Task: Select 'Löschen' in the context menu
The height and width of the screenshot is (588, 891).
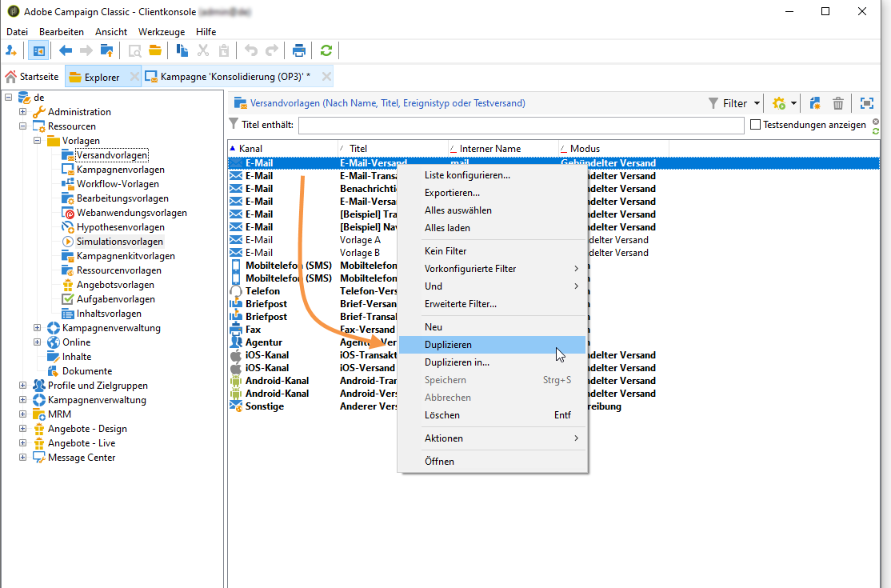Action: pyautogui.click(x=442, y=415)
